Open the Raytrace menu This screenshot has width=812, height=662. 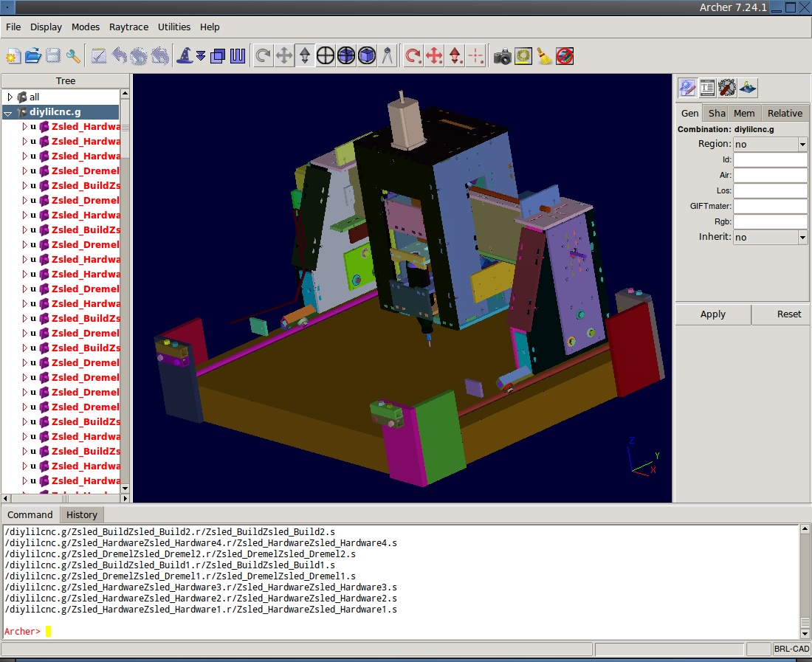[x=128, y=27]
